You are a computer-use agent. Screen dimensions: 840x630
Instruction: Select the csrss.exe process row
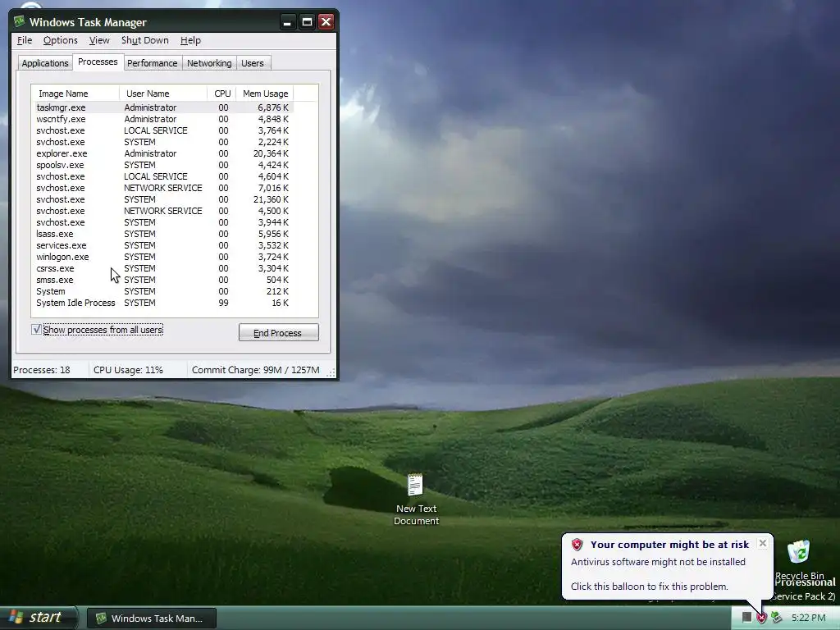163,268
